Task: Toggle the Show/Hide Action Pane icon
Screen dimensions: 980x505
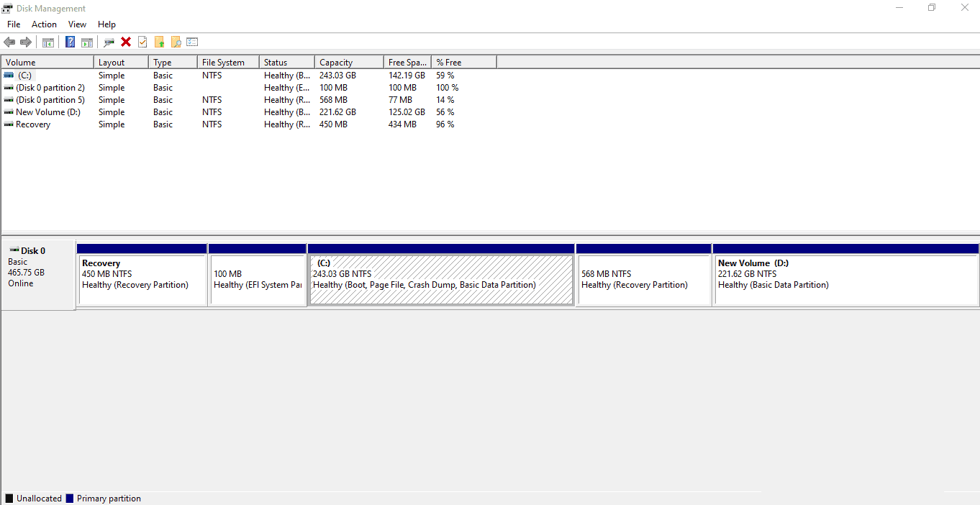Action: point(87,42)
